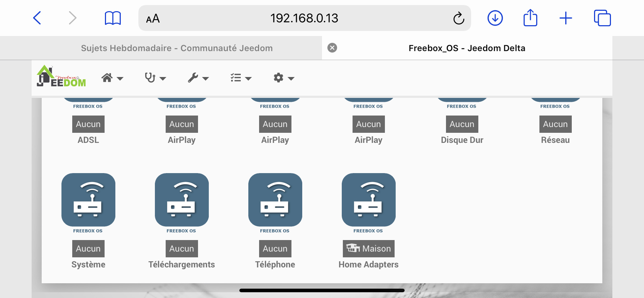Open the Jeedom home dropdown menu

tap(112, 78)
